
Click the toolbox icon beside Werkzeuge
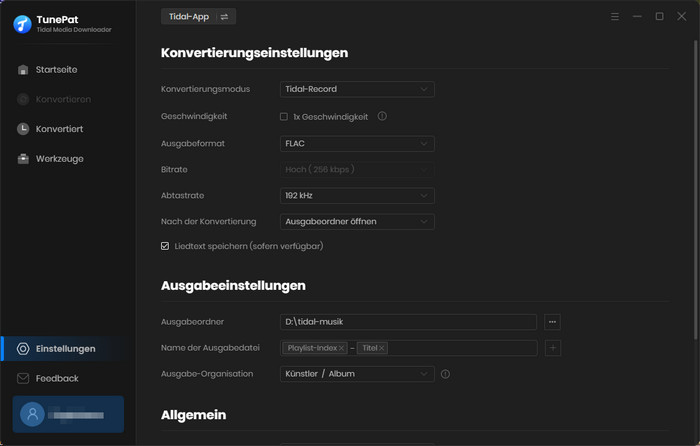(x=23, y=158)
